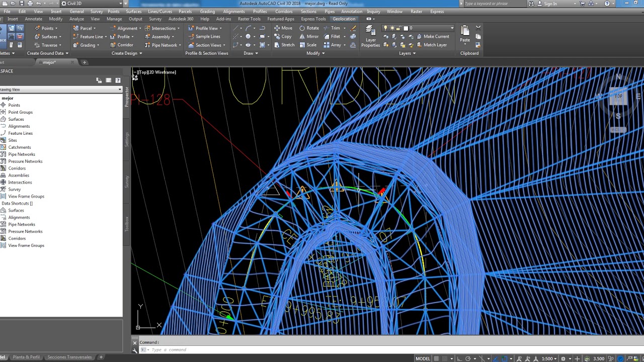The height and width of the screenshot is (362, 644).
Task: Click the Erase tool icon
Action: (353, 28)
